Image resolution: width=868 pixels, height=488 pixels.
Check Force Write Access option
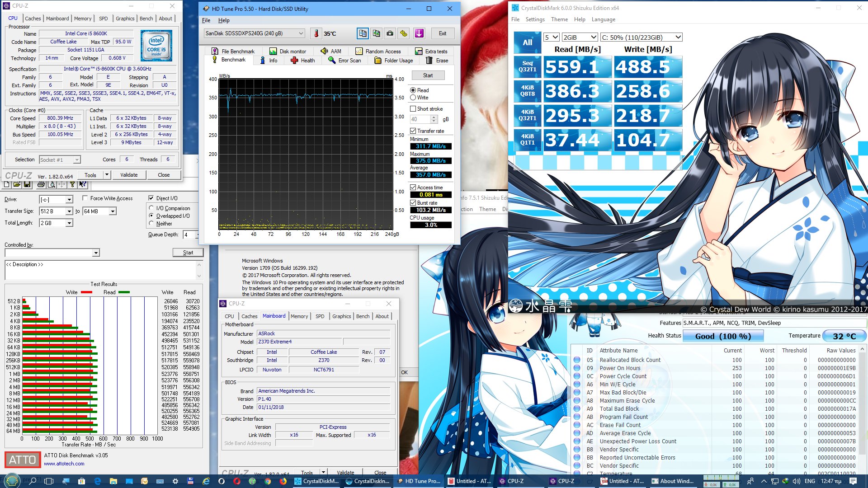tap(85, 198)
